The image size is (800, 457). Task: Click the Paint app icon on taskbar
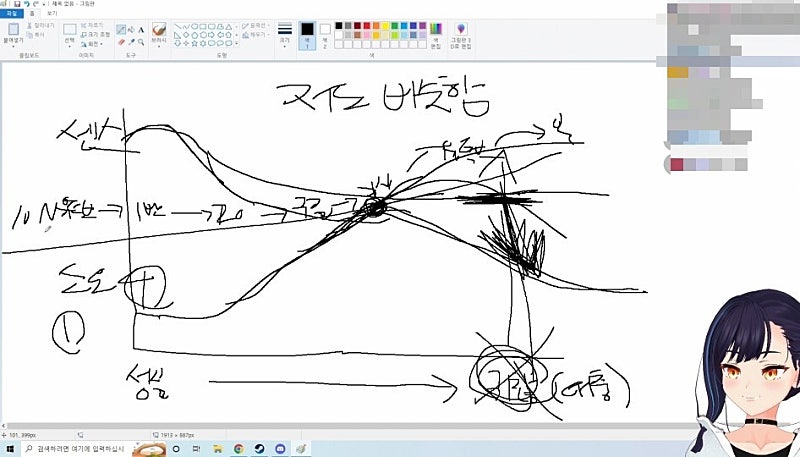click(x=301, y=449)
